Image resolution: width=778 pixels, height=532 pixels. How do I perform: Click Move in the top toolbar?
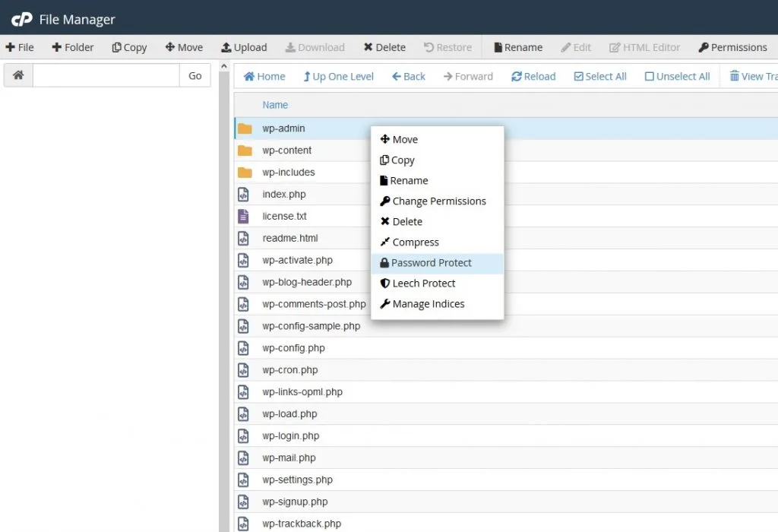184,47
